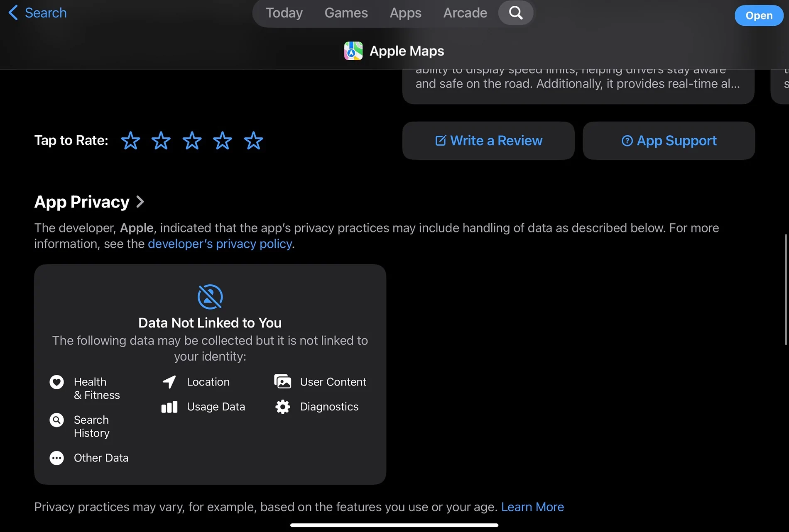789x532 pixels.
Task: Open App Support
Action: pyautogui.click(x=669, y=141)
